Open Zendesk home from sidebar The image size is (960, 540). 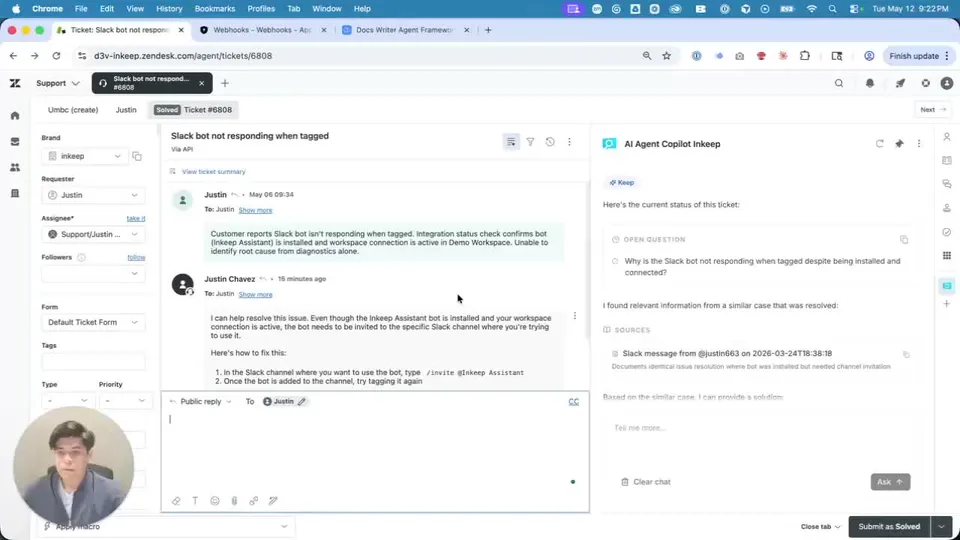click(x=15, y=116)
